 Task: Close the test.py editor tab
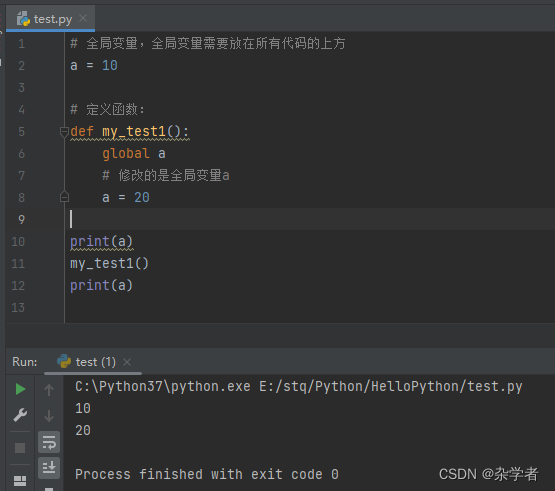(83, 18)
